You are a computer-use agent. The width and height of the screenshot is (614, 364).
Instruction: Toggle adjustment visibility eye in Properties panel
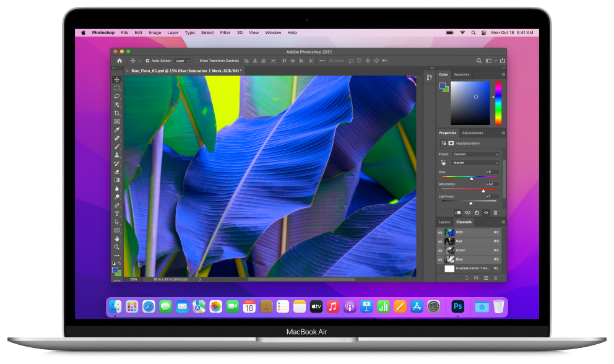486,213
